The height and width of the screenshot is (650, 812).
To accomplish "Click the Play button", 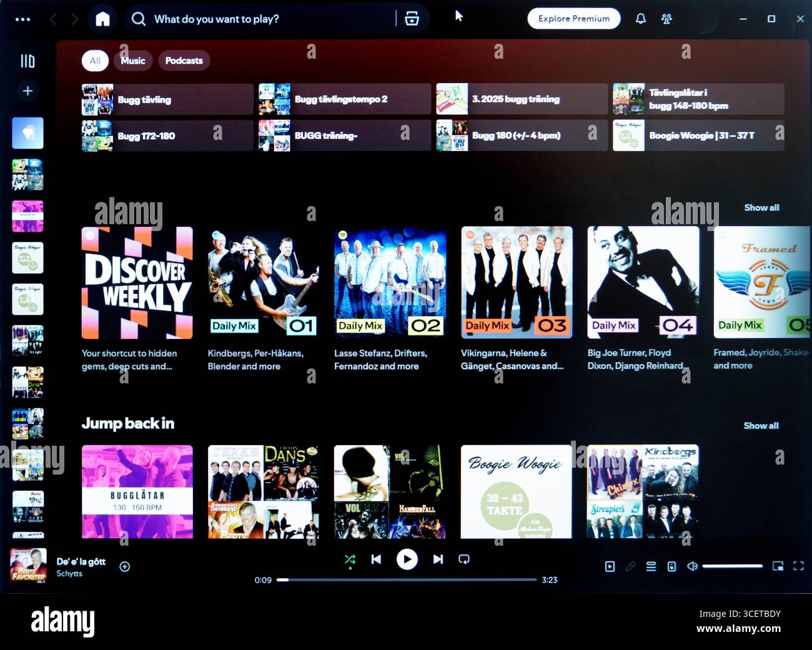I will pos(407,559).
